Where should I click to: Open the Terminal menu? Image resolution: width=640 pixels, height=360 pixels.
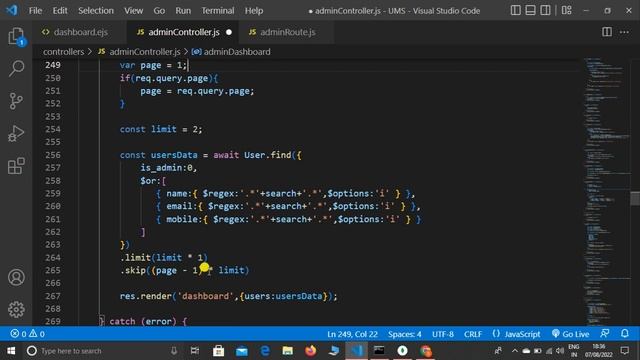[218, 11]
